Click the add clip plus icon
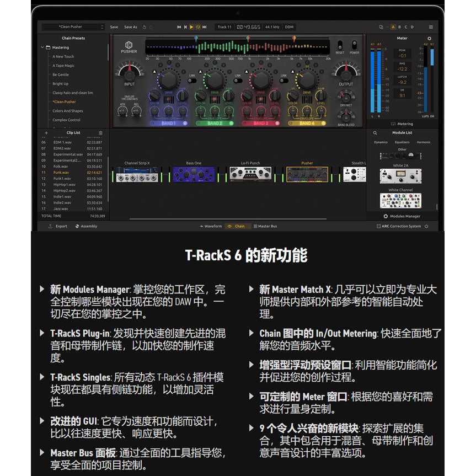 tap(46, 133)
